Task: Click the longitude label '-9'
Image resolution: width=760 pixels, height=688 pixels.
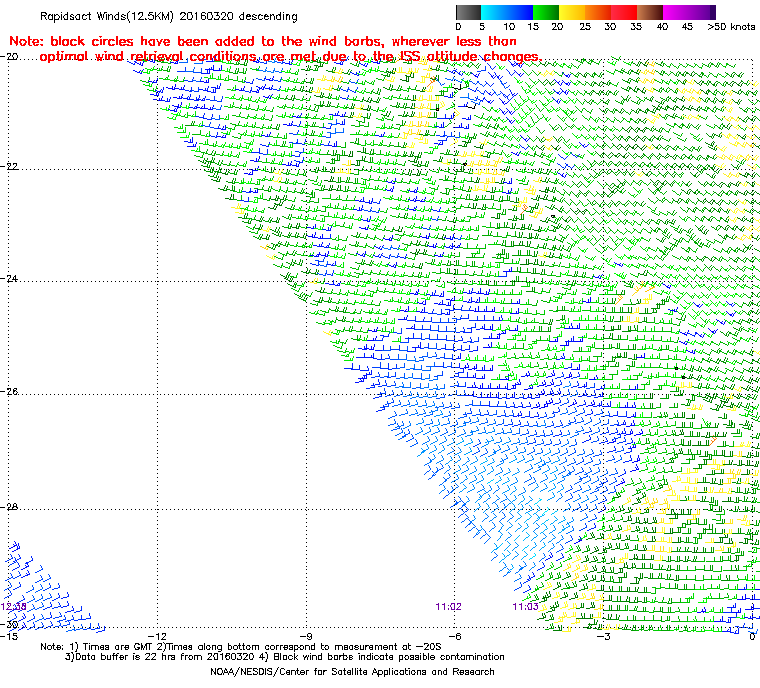Action: pyautogui.click(x=305, y=636)
